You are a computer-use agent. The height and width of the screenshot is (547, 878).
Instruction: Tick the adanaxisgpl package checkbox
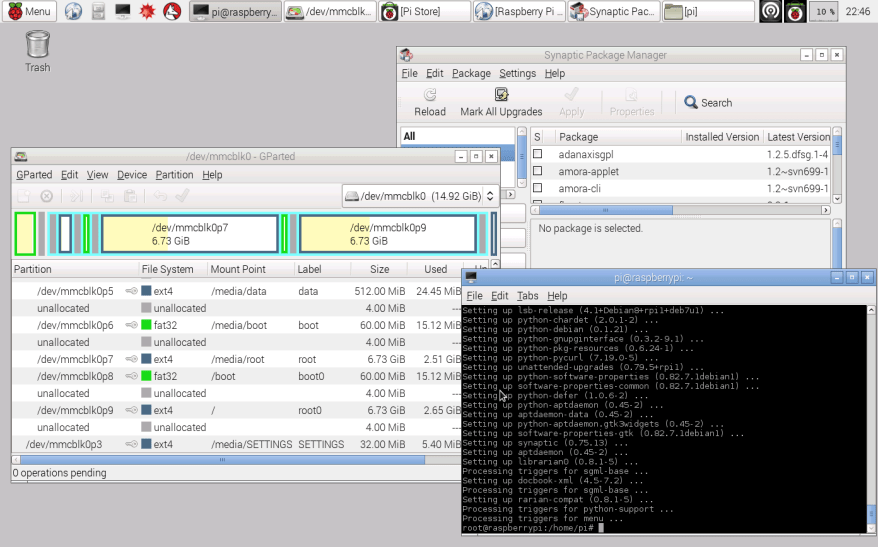coord(538,154)
